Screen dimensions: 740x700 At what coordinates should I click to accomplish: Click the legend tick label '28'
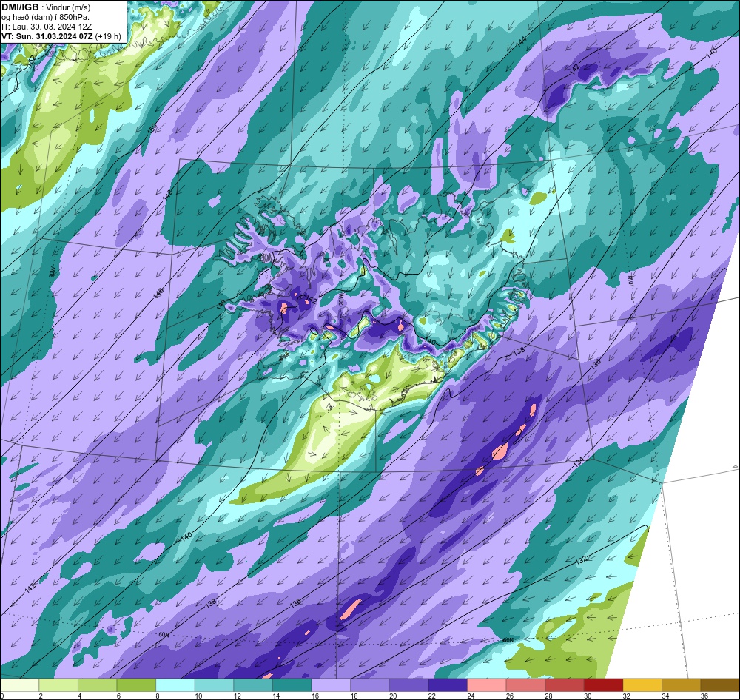549,696
